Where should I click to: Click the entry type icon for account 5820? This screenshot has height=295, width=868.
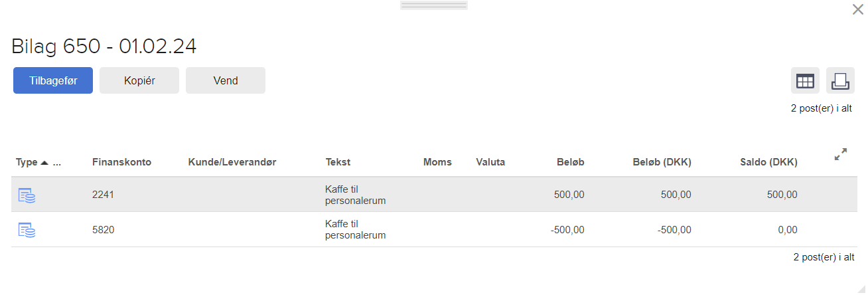pos(27,230)
